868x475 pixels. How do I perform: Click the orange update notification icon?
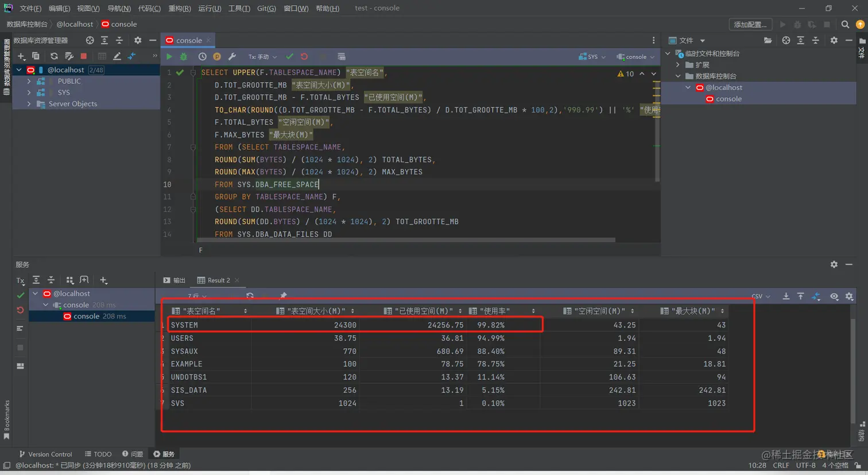pyautogui.click(x=860, y=25)
